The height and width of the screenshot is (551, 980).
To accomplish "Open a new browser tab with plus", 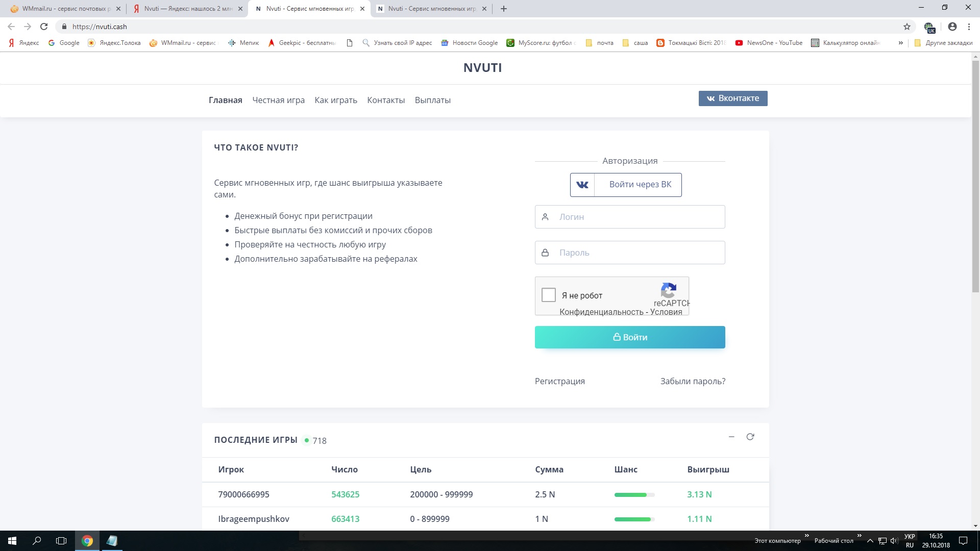I will coord(504,9).
